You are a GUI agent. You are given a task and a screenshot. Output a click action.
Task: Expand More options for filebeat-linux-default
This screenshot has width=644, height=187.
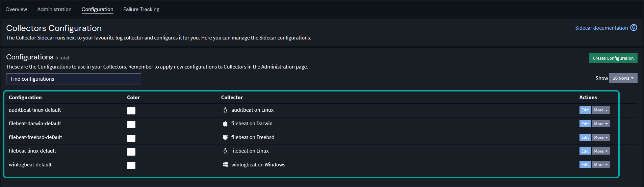click(601, 151)
